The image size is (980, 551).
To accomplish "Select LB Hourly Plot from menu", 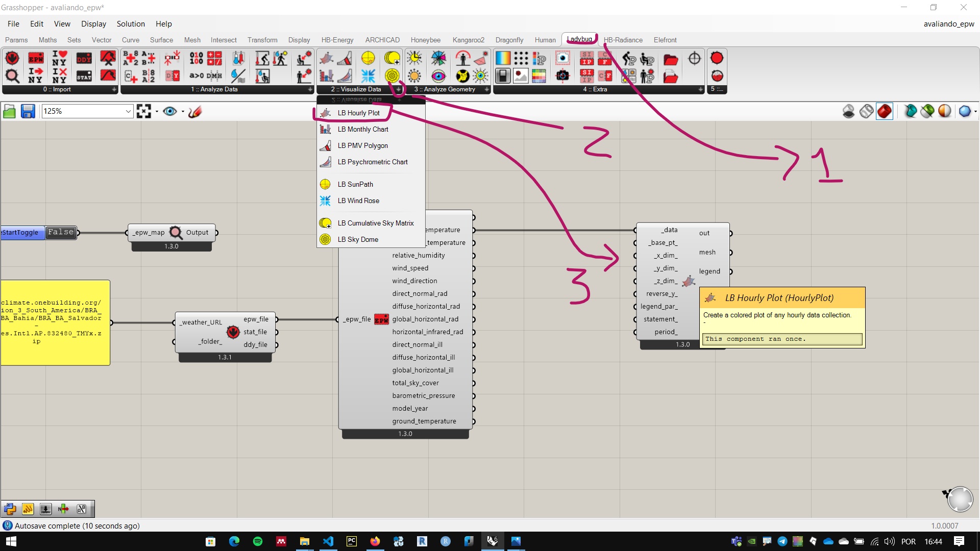I will click(359, 112).
